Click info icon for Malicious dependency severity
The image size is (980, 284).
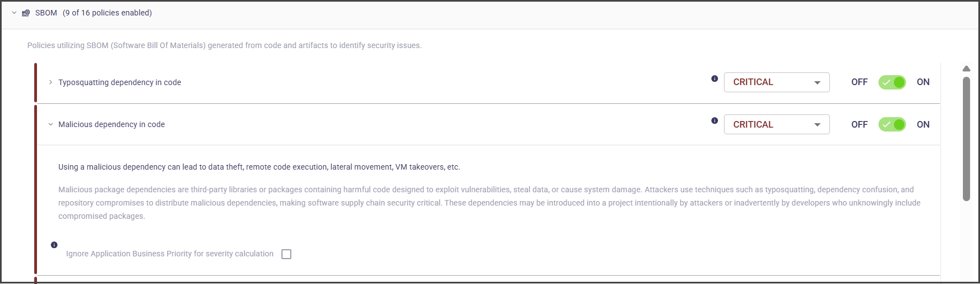[x=715, y=120]
